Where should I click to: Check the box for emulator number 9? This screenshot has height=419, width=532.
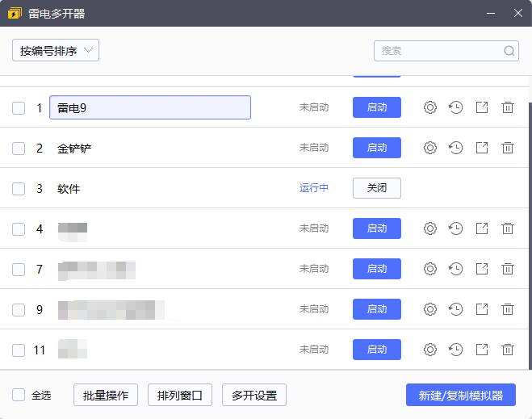(x=19, y=310)
